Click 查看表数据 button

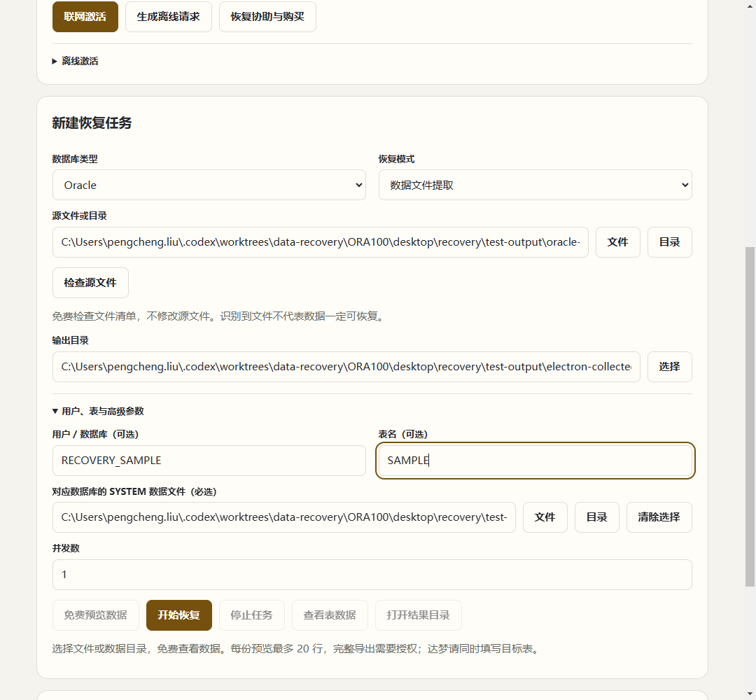330,615
